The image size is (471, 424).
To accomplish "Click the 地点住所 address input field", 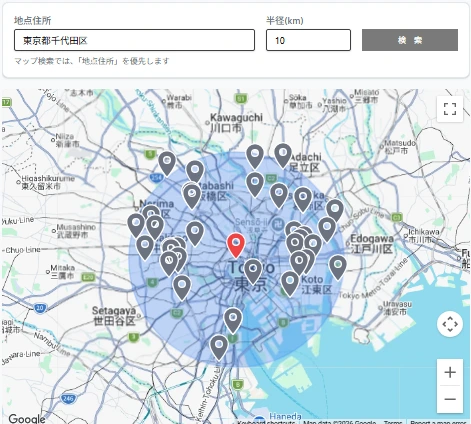I will (x=134, y=40).
